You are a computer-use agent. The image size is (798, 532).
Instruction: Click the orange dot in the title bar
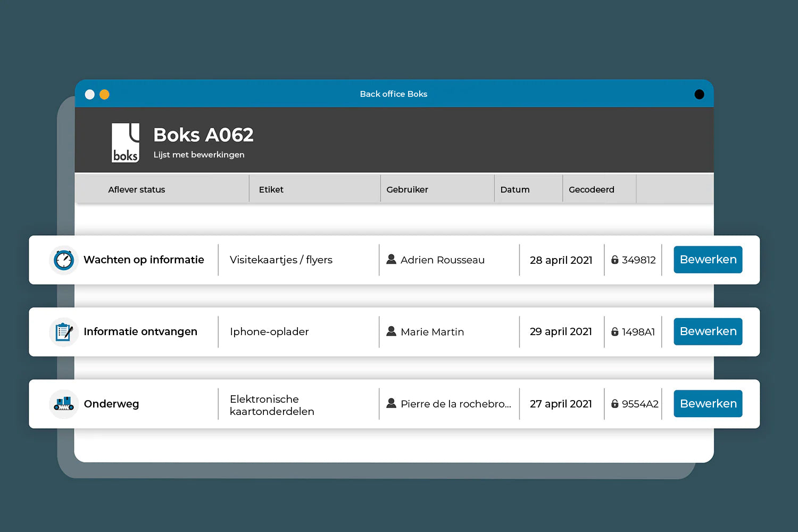click(105, 94)
